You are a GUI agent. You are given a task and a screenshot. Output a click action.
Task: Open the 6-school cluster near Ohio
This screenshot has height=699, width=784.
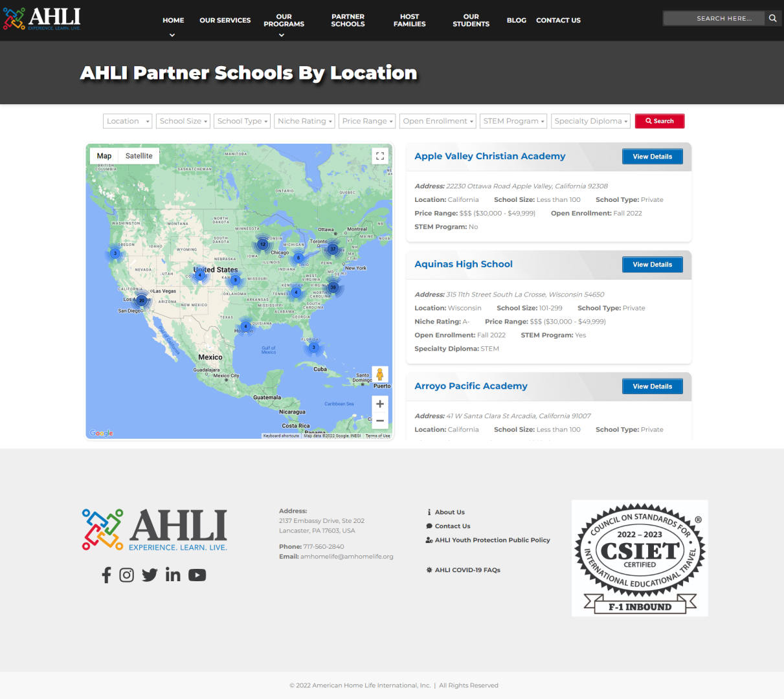tap(298, 258)
